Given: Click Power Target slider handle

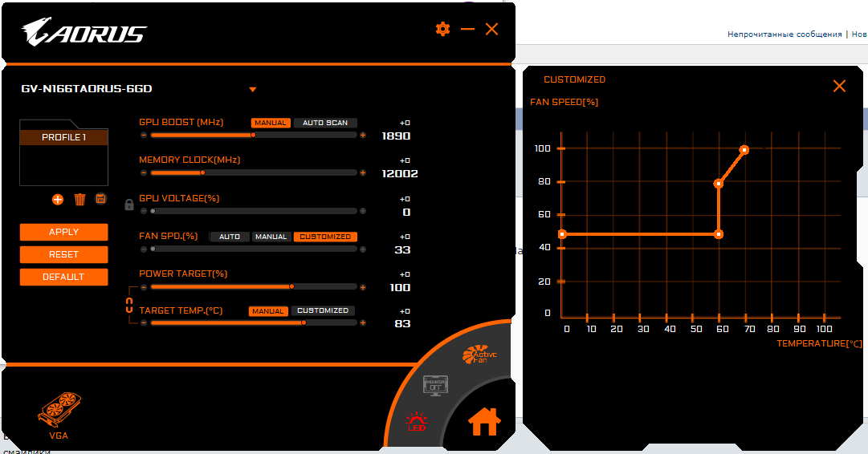Looking at the screenshot, I should pos(291,286).
